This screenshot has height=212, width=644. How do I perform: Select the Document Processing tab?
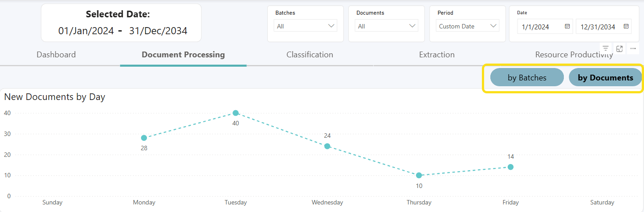click(x=183, y=55)
